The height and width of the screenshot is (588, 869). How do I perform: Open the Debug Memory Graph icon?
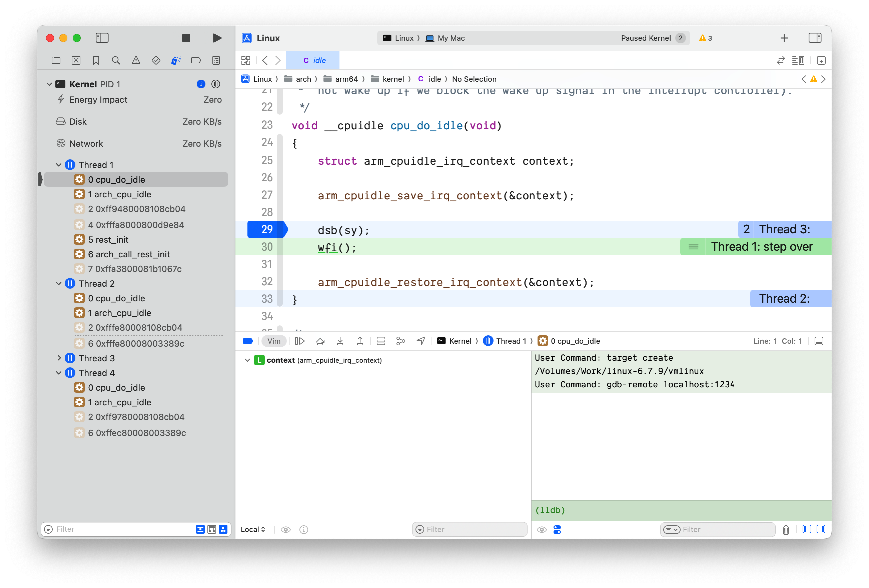(400, 341)
